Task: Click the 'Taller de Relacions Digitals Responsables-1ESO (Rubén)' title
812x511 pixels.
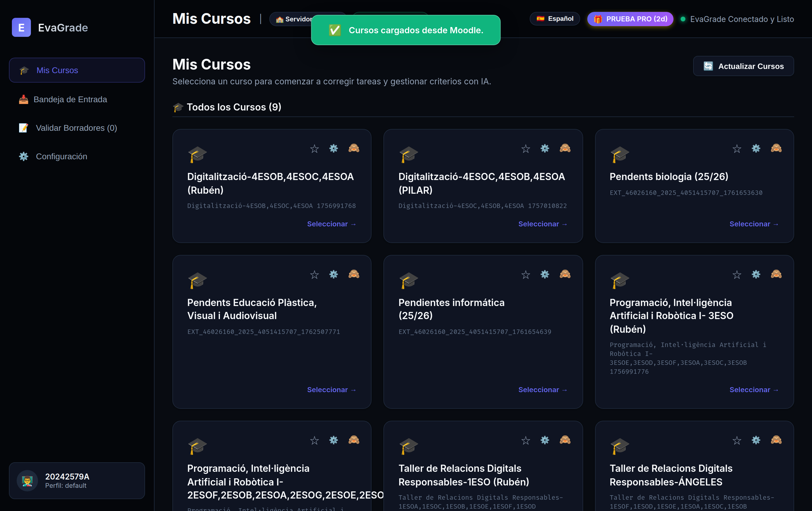Action: 464,475
